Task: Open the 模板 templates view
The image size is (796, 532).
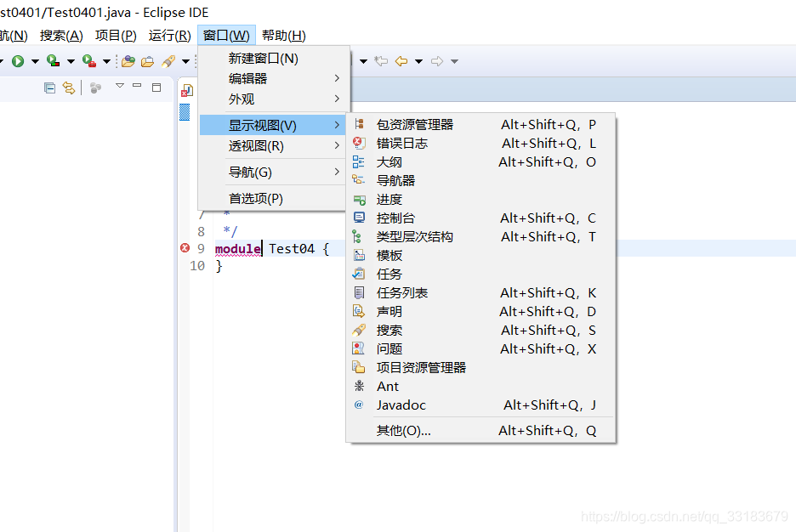Action: pyautogui.click(x=480, y=256)
